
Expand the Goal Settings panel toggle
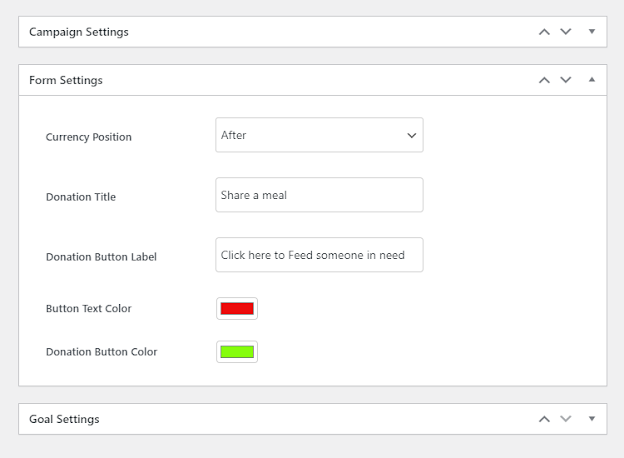coord(591,419)
